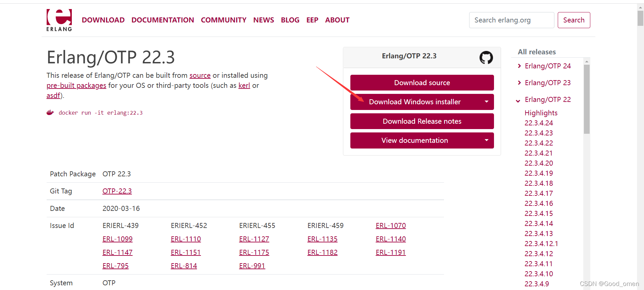This screenshot has height=290, width=644.
Task: Open issue ERL-1135
Action: pos(322,239)
